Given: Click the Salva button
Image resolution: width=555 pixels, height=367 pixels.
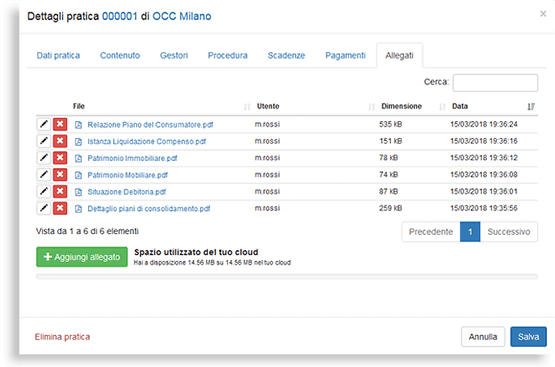Looking at the screenshot, I should point(528,337).
